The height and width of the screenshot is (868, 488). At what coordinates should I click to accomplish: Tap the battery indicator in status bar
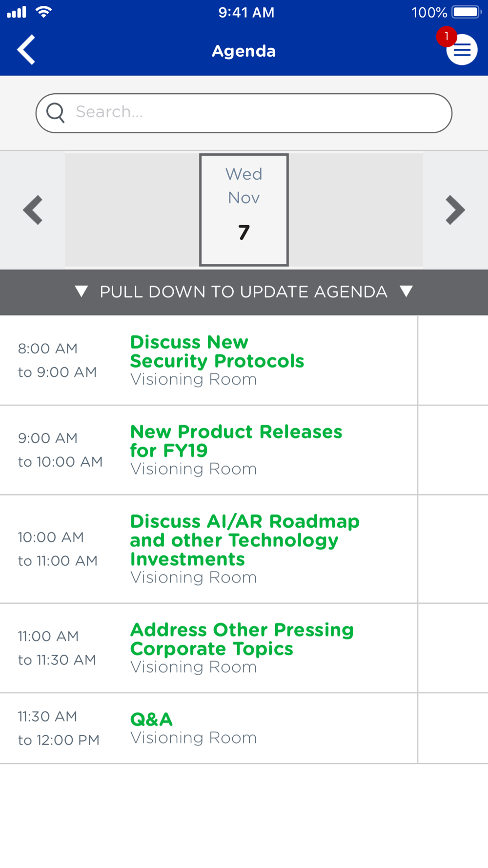coord(467,12)
